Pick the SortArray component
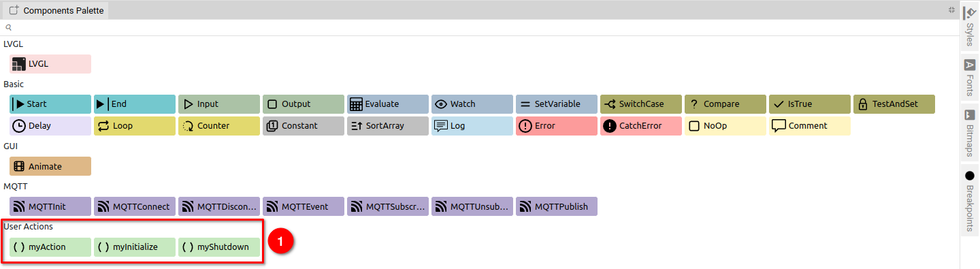This screenshot has height=269, width=980. 388,126
